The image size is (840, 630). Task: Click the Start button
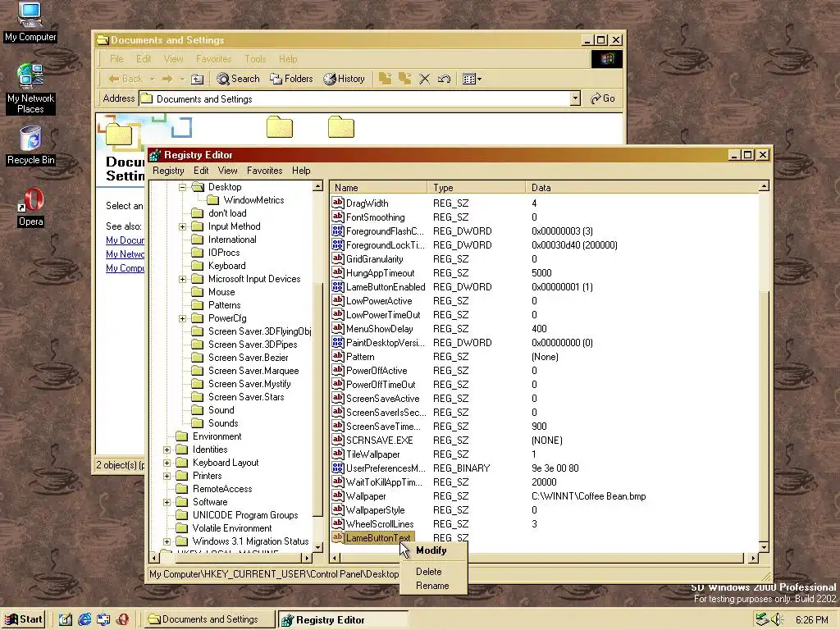coord(24,619)
